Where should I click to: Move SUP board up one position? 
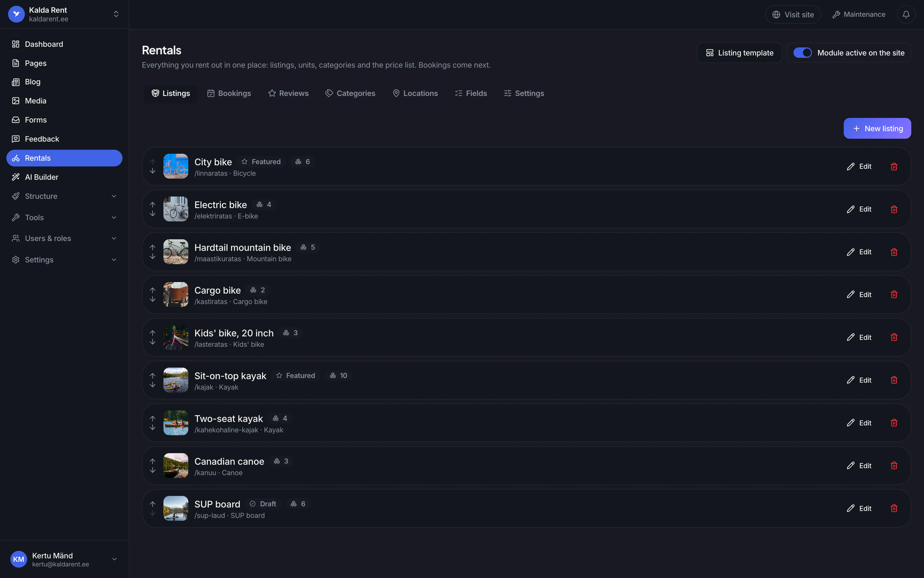pyautogui.click(x=152, y=504)
